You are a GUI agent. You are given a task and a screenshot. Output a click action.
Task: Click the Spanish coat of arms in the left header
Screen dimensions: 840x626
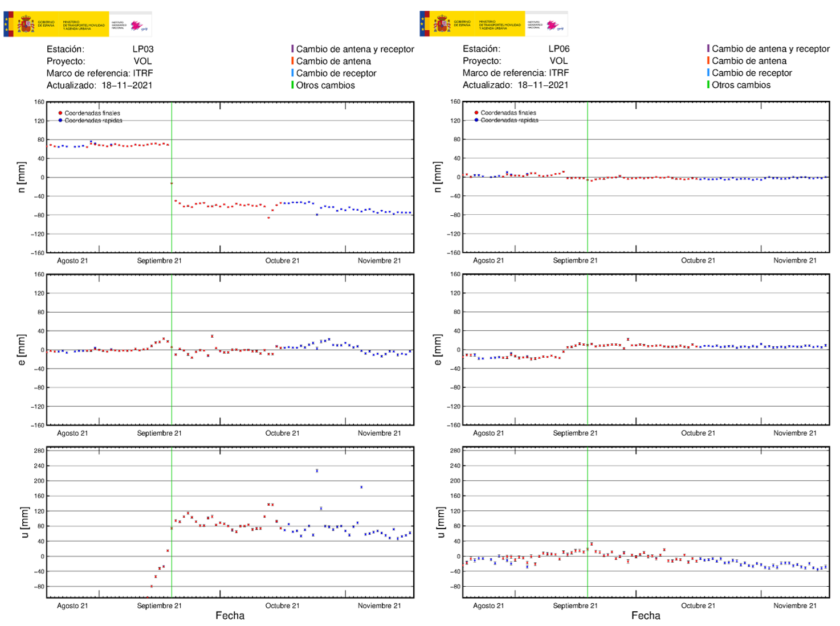pos(26,24)
